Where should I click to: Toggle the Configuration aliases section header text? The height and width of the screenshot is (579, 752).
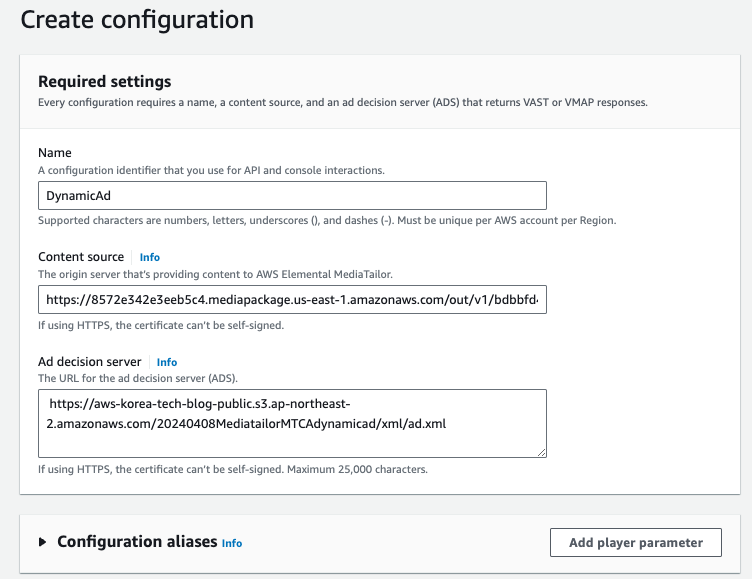point(137,541)
